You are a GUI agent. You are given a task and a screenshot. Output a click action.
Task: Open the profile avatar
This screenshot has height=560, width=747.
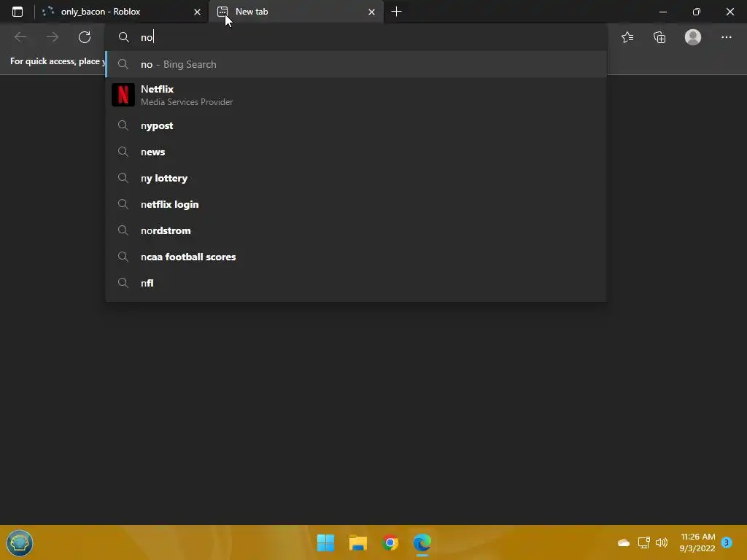pos(693,37)
